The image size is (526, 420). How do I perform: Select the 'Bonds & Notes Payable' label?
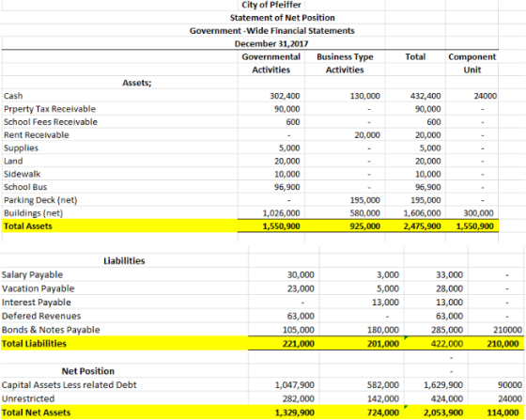(51, 330)
